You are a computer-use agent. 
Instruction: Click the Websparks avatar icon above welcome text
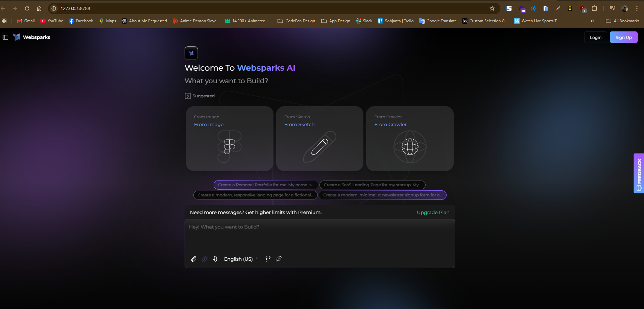tap(191, 53)
